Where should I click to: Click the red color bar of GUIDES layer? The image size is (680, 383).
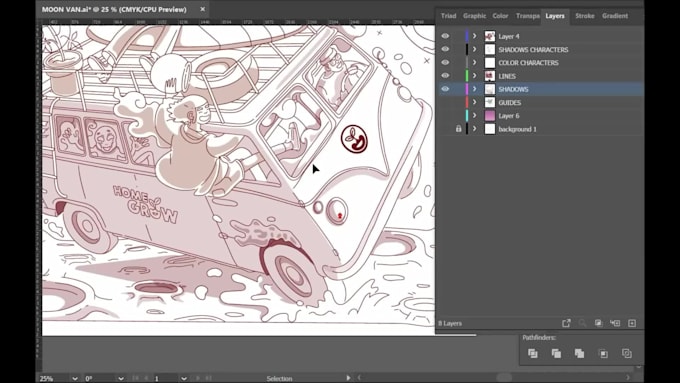tap(467, 102)
